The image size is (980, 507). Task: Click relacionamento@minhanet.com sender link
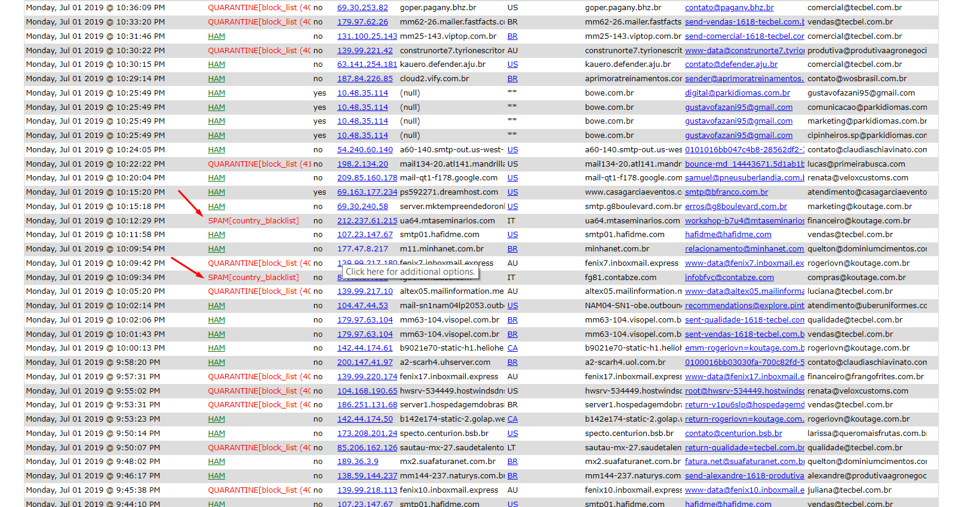[744, 249]
